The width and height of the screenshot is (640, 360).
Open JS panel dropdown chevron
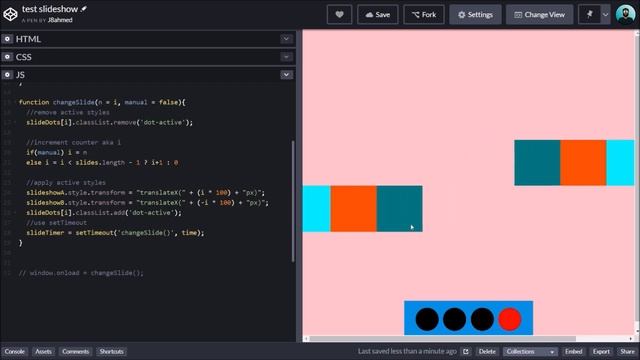tap(286, 75)
